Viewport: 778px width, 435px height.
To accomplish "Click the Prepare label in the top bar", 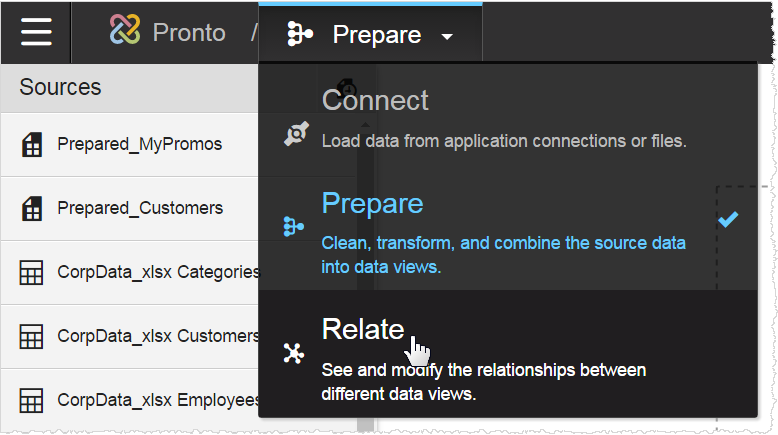I will point(376,35).
